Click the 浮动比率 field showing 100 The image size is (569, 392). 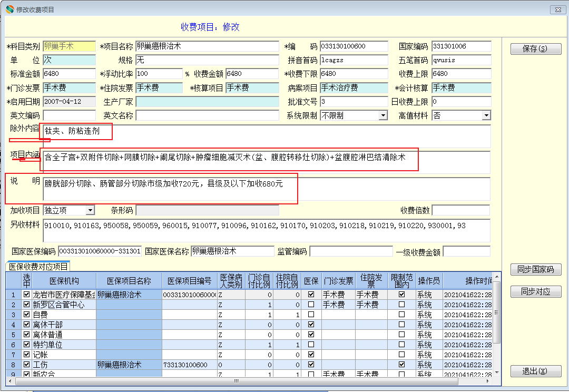pyautogui.click(x=159, y=74)
